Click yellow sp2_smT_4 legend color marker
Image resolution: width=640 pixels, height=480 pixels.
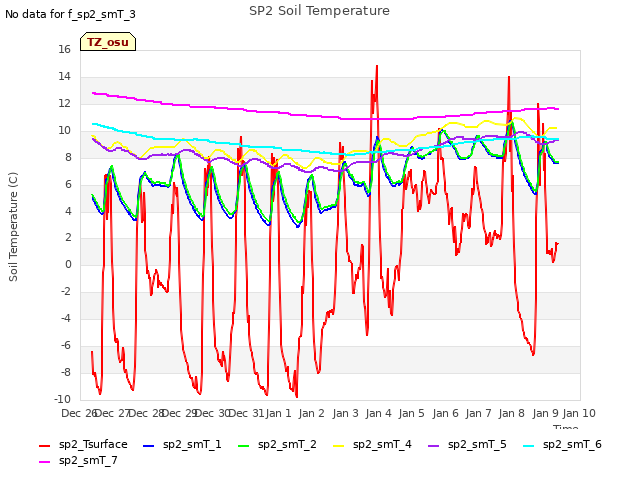(338, 446)
